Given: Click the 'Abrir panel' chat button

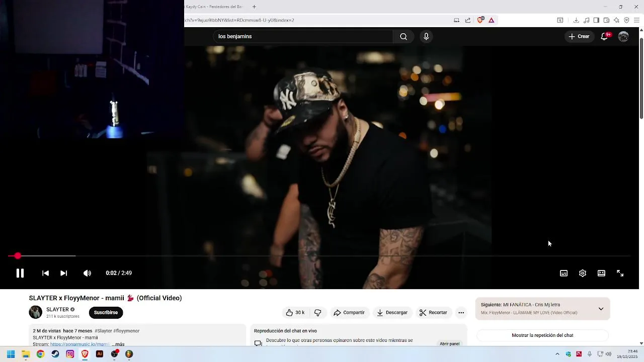Looking at the screenshot, I should point(449,344).
